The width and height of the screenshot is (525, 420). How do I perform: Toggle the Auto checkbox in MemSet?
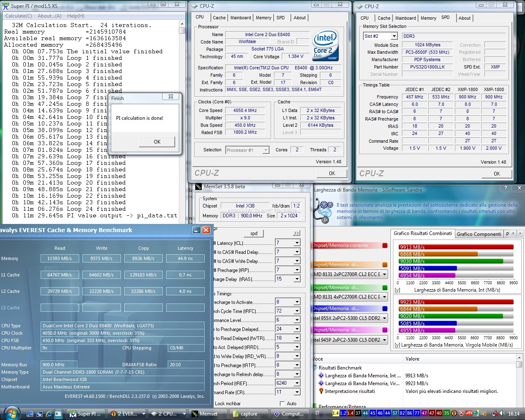coord(282,404)
